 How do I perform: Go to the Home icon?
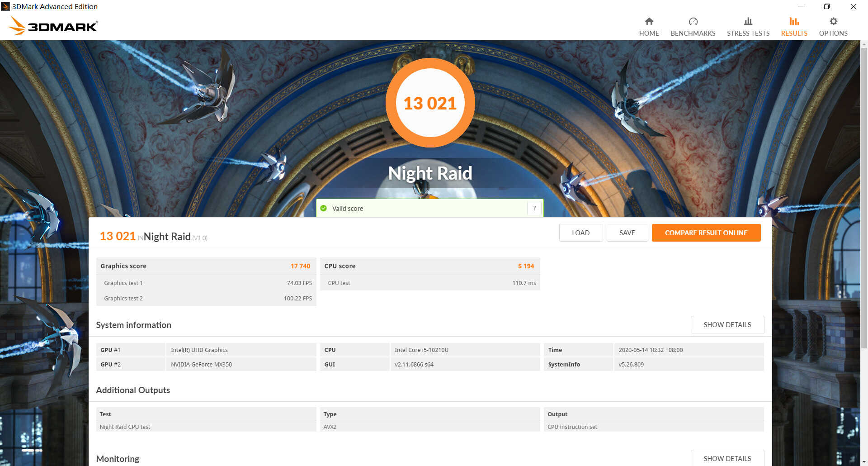pyautogui.click(x=649, y=21)
